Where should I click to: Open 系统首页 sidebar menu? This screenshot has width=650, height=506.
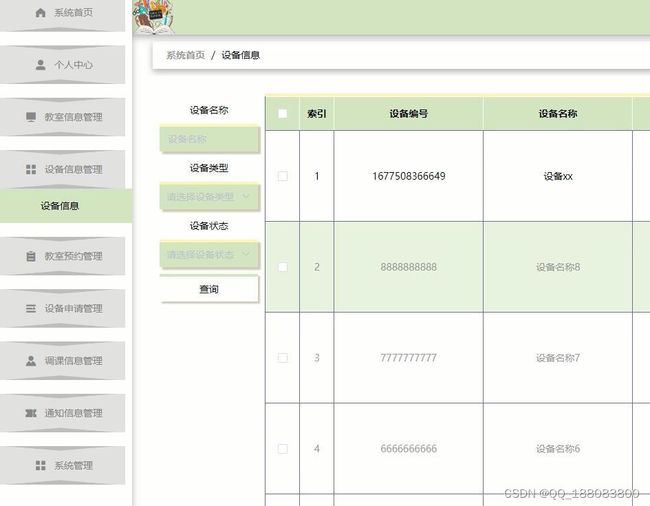62,15
